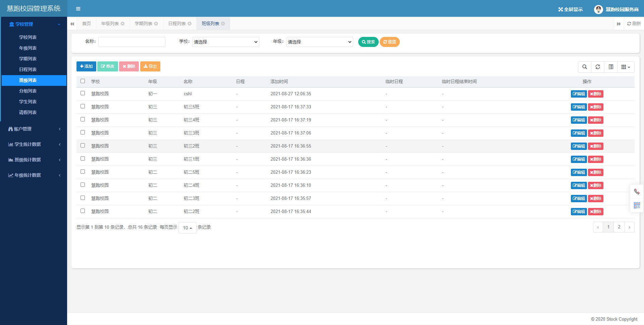Check the 初二4班 row checkbox
Screen dimensions: 644x325
click(x=83, y=185)
